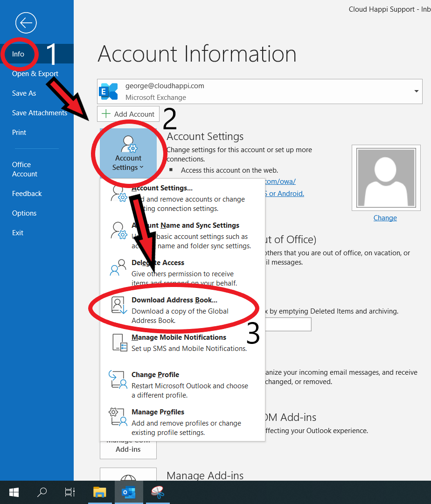Toggle the Account Settings dropdown button
The image size is (431, 504).
click(x=128, y=154)
